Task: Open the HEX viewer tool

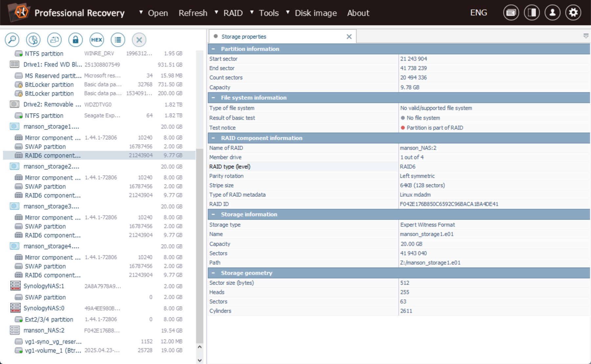Action: [97, 40]
